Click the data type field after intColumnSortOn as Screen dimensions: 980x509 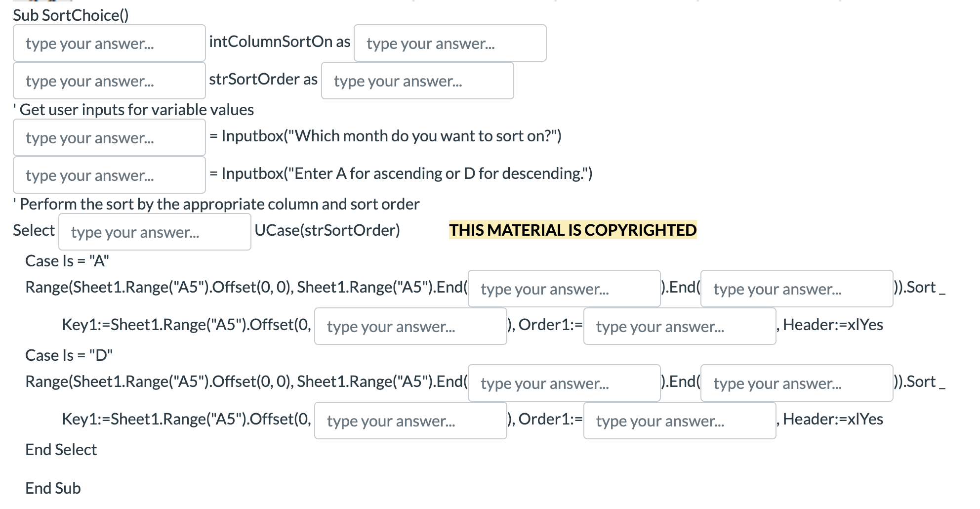[x=449, y=43]
